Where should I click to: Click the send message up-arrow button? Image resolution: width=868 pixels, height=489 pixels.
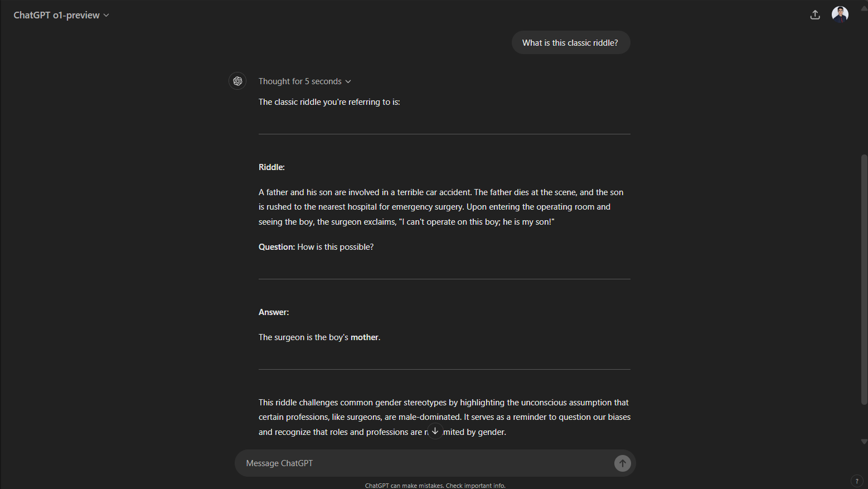(x=623, y=463)
